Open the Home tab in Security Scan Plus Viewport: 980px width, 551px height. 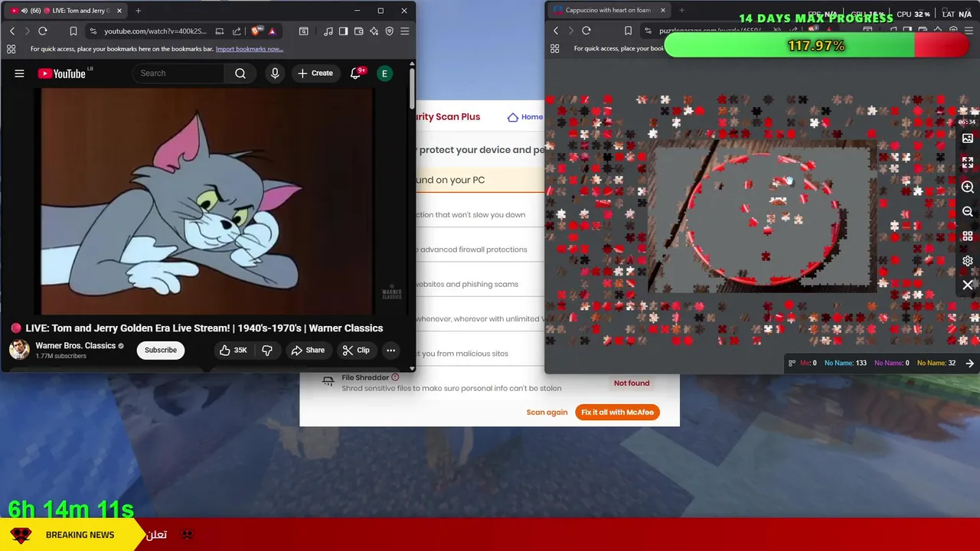tap(525, 117)
